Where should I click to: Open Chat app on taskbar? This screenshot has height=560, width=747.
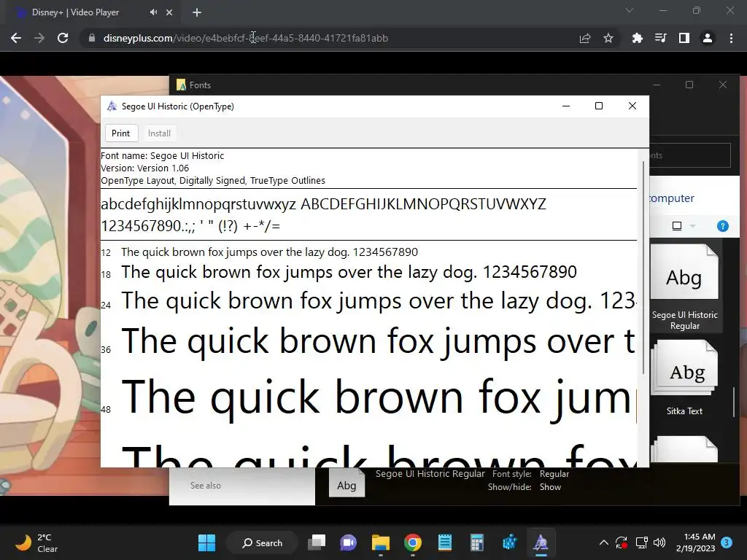point(348,542)
